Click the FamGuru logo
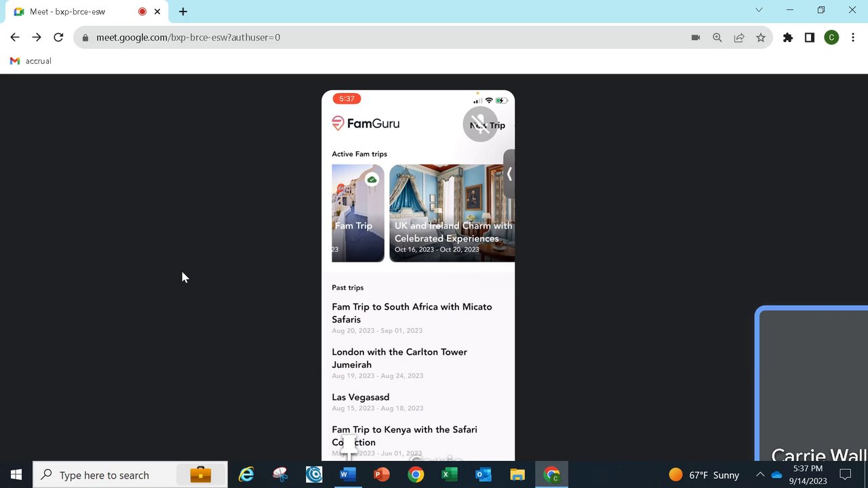Image resolution: width=868 pixels, height=488 pixels. pyautogui.click(x=366, y=123)
